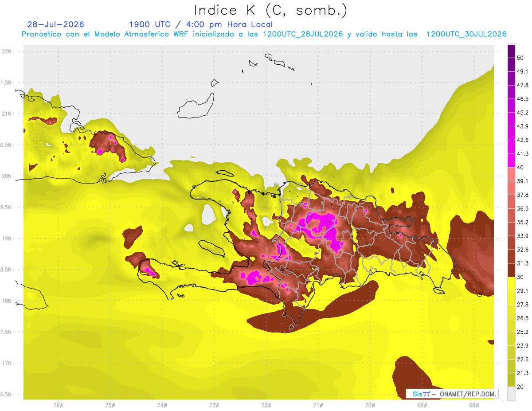Image resolution: width=532 pixels, height=411 pixels.
Task: Click the dark purple swatch above 50 in the legend
Action: [x=511, y=51]
